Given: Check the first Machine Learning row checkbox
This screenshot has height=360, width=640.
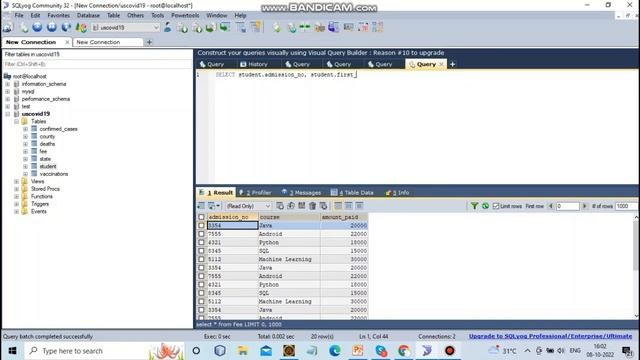Looking at the screenshot, I should (201, 259).
